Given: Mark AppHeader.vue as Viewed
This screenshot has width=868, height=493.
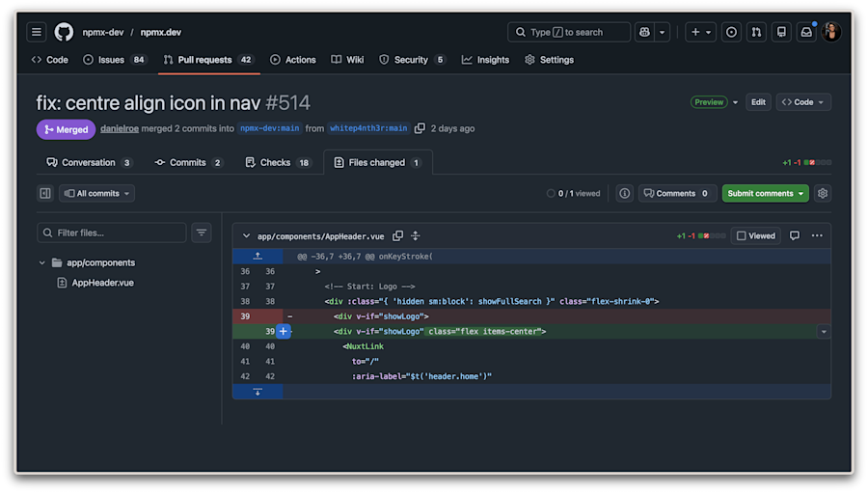Looking at the screenshot, I should pyautogui.click(x=756, y=236).
